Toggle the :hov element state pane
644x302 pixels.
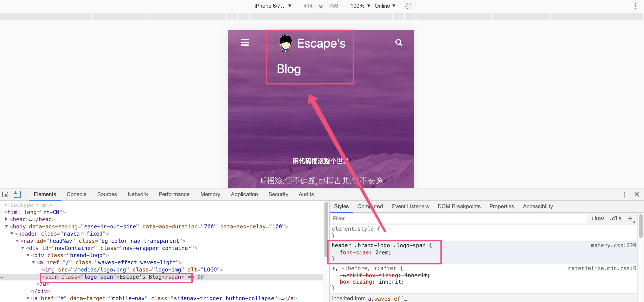click(598, 218)
